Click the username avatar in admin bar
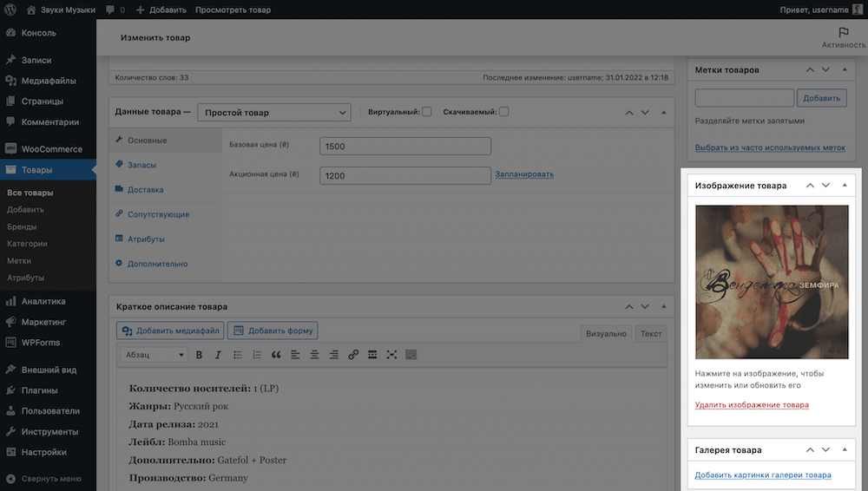 [x=858, y=10]
